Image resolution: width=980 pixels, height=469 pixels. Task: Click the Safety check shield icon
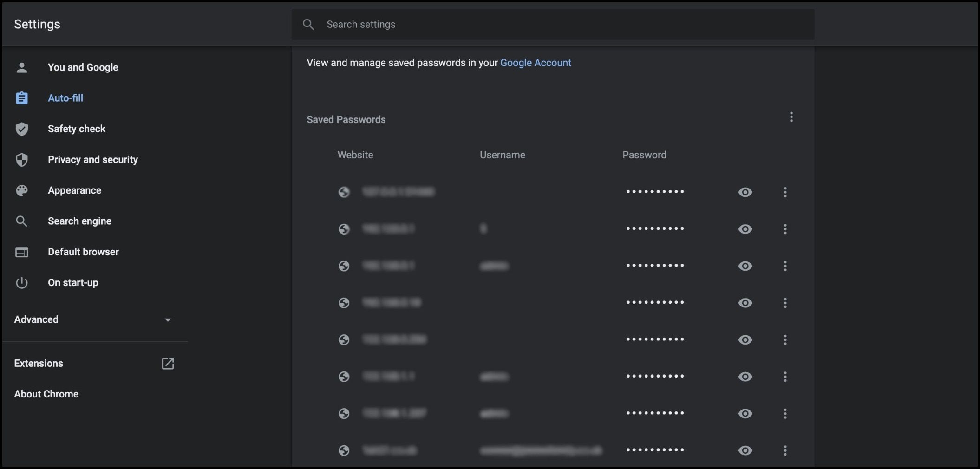click(22, 129)
